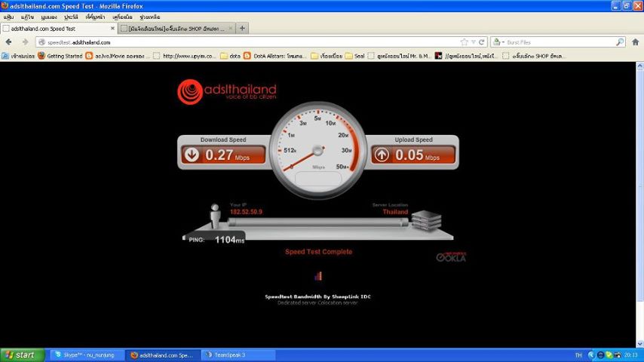Open the second menu bar item
Viewport: 644px width, 362px height.
tap(27, 17)
